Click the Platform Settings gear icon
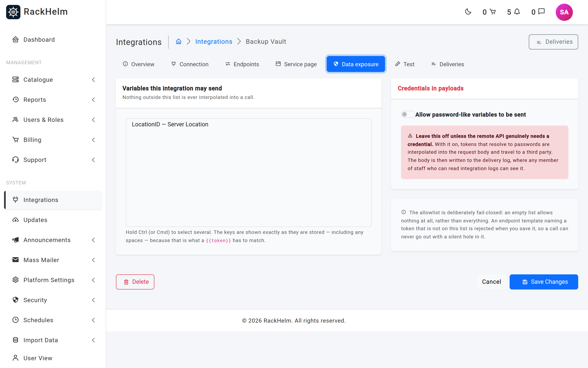 coord(16,280)
